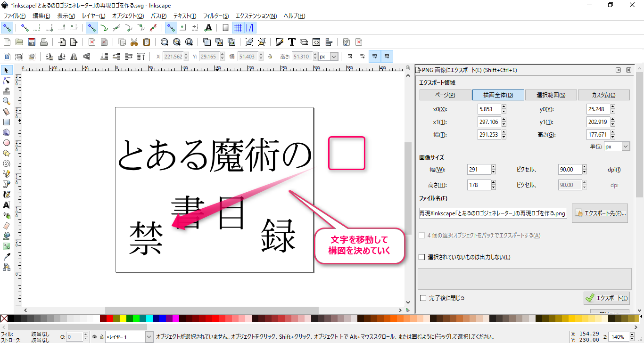Raise selection to top icon
This screenshot has width=644, height=343.
(x=140, y=57)
